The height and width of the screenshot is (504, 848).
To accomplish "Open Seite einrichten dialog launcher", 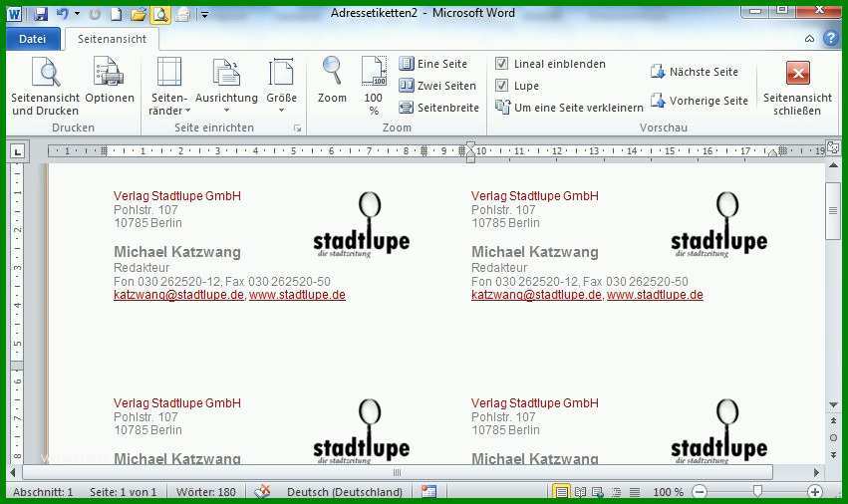I will (x=298, y=128).
